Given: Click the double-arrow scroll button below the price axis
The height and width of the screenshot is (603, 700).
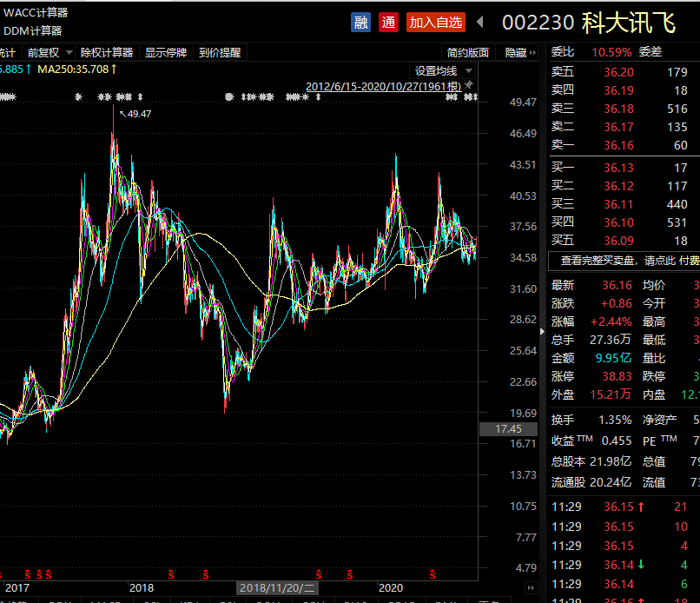Looking at the screenshot, I should pyautogui.click(x=531, y=588).
